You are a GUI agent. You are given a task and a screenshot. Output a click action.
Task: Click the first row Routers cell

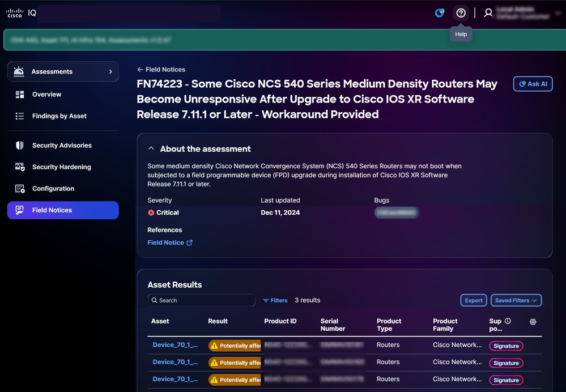click(388, 345)
